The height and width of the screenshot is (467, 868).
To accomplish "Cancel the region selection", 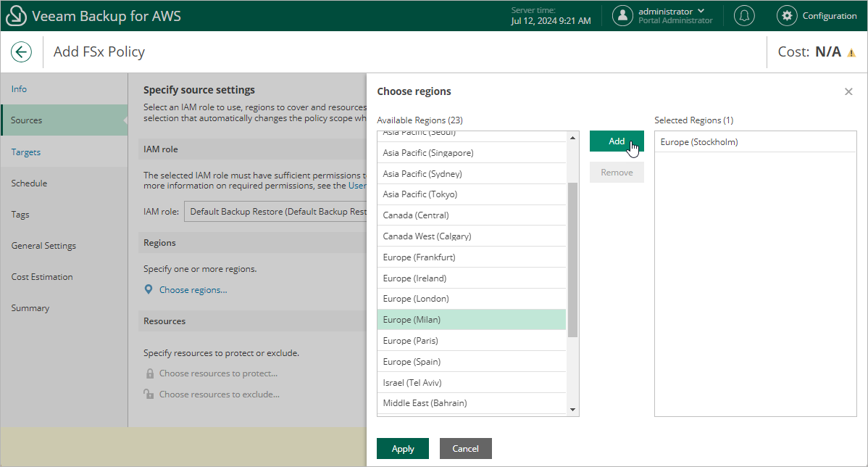I will point(466,449).
